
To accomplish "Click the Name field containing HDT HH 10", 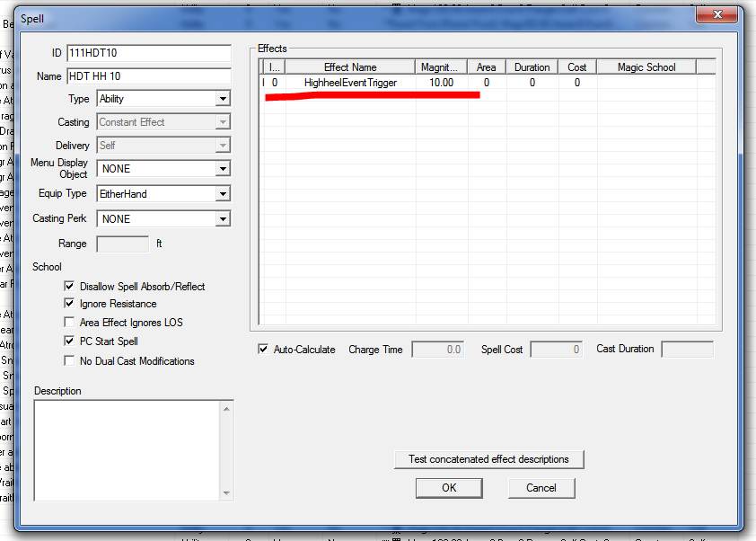I will (x=149, y=76).
